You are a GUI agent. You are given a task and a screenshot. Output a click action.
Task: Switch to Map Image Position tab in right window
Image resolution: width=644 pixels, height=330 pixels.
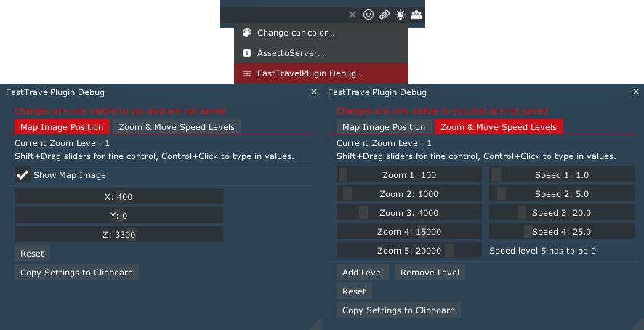[384, 127]
